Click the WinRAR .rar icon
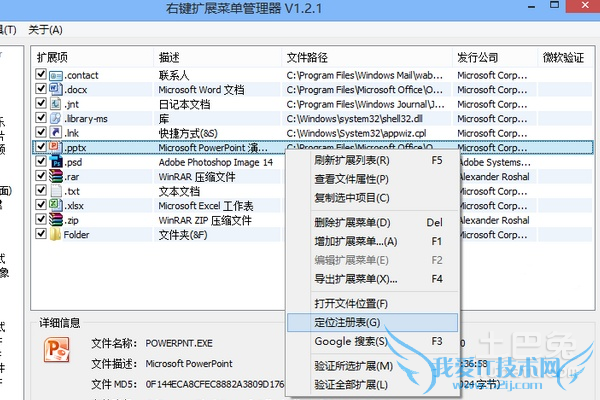600x400 pixels. [55, 176]
